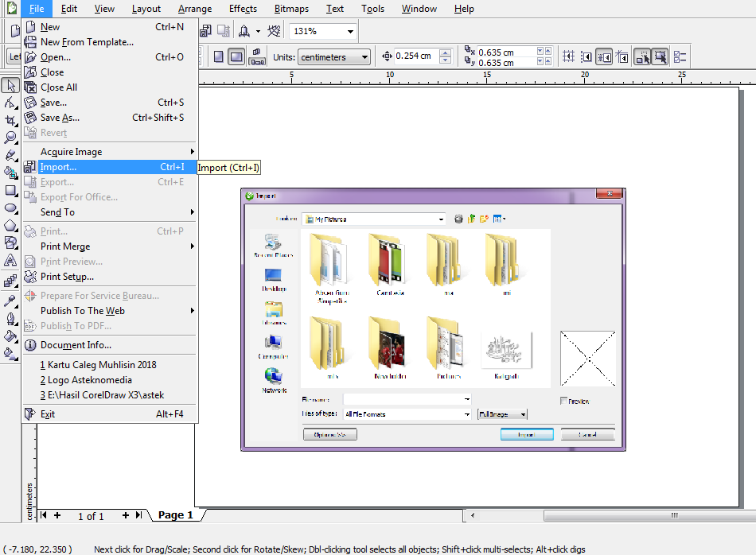Toggle Snap to Guidelines

[586, 57]
